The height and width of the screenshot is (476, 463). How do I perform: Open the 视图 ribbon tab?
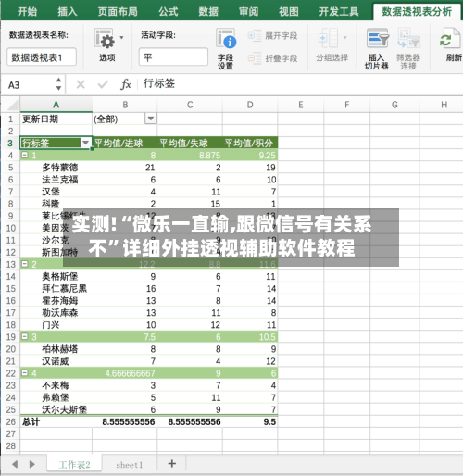tap(289, 12)
